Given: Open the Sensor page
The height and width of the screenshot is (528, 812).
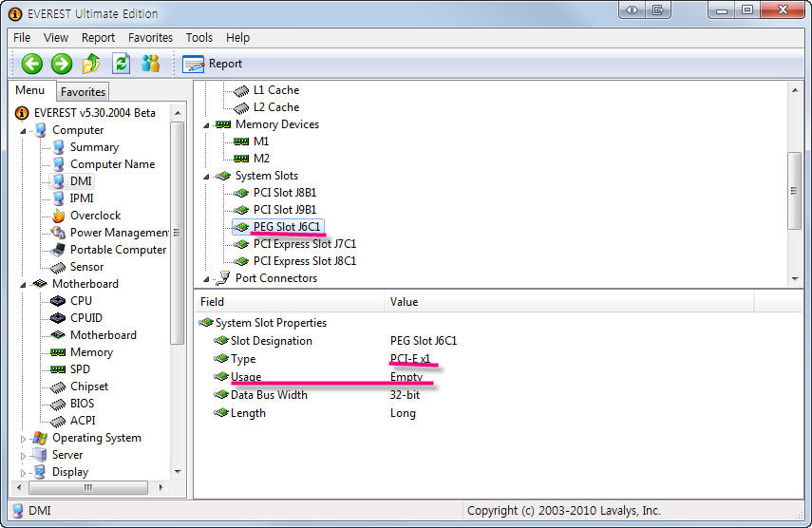Looking at the screenshot, I should pyautogui.click(x=86, y=267).
